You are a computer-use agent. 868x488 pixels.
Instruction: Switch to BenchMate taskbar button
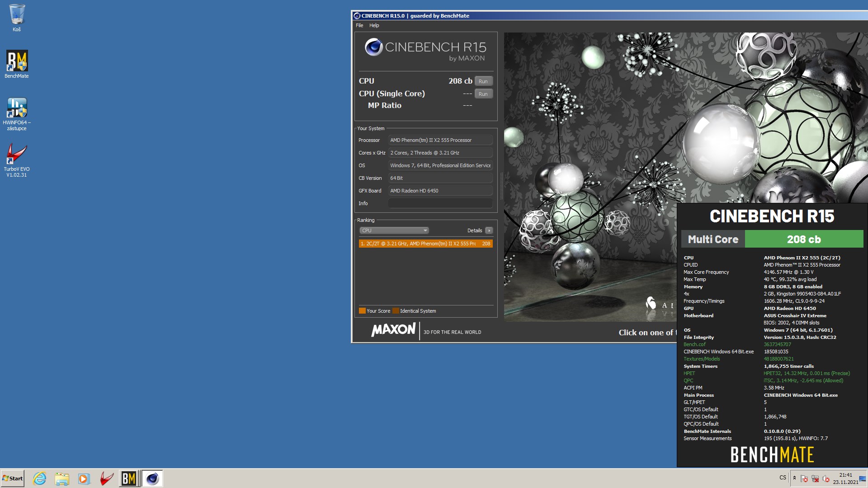(x=129, y=479)
